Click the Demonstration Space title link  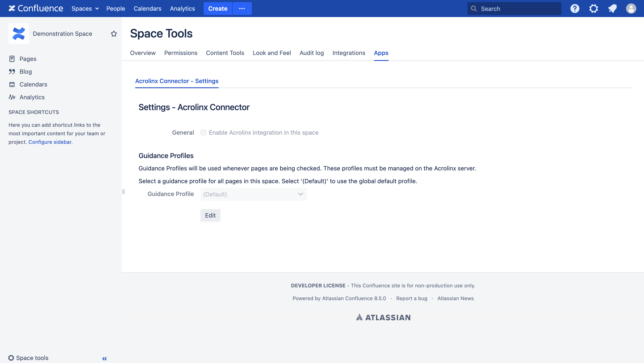coord(62,34)
